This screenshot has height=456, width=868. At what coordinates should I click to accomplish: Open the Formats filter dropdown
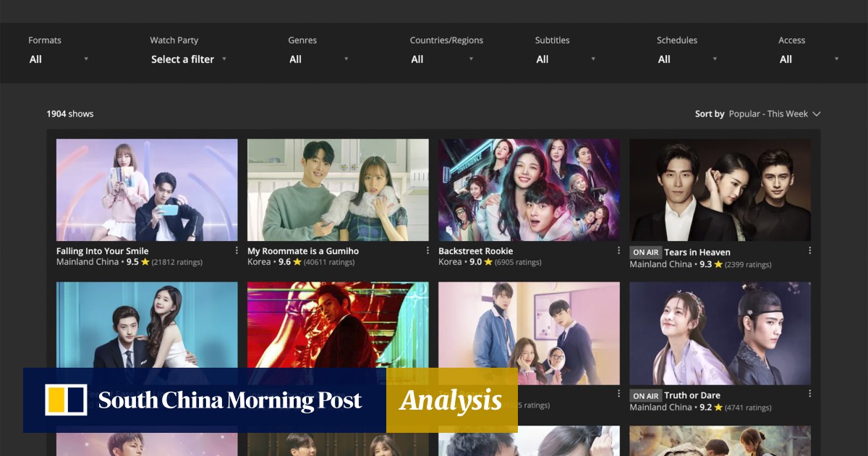click(x=59, y=59)
